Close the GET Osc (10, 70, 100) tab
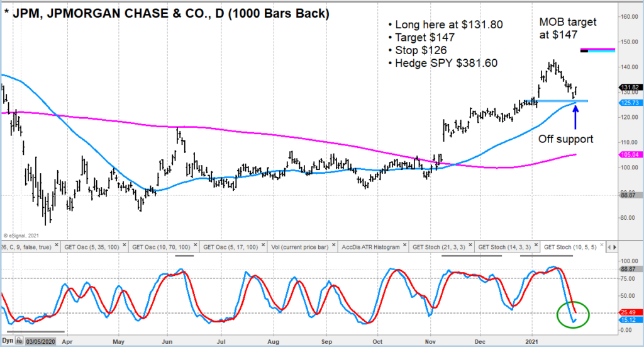644x347 pixels. point(196,246)
